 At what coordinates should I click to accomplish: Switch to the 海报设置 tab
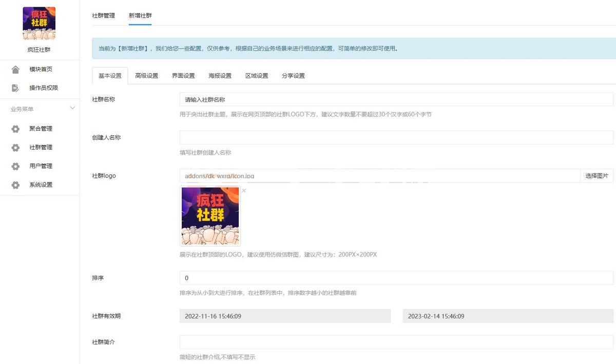point(220,76)
